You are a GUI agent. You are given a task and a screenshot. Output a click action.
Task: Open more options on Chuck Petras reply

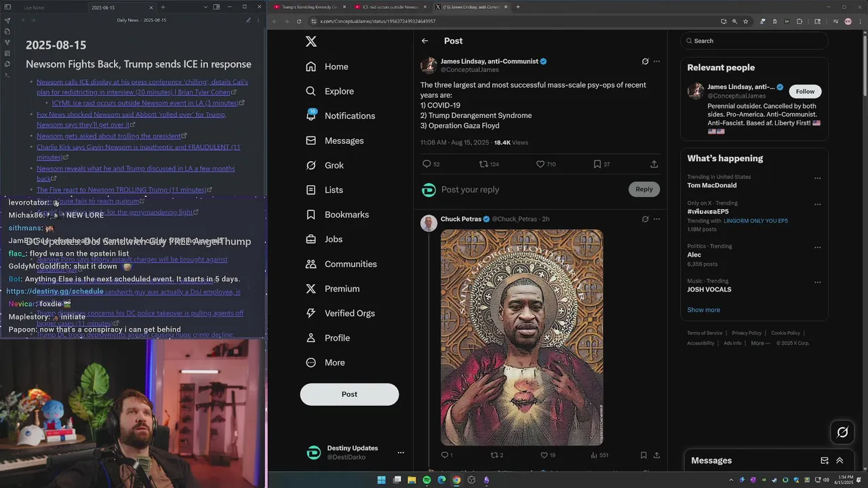tap(656, 219)
